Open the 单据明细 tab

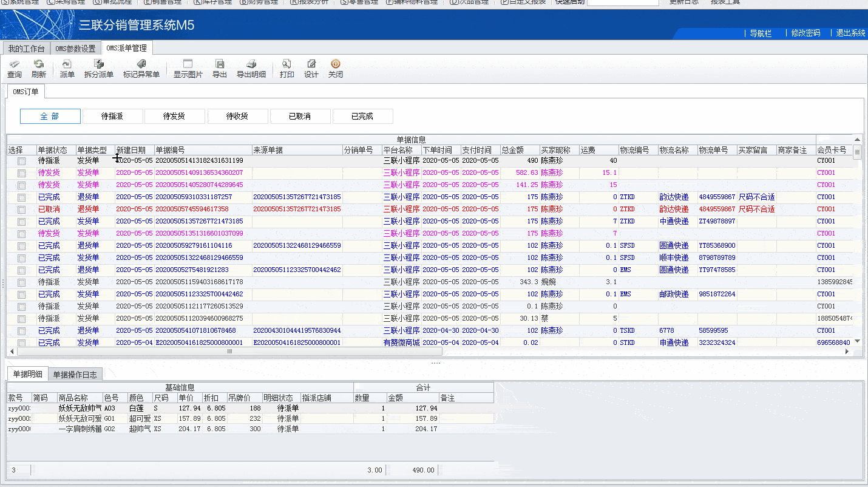27,374
